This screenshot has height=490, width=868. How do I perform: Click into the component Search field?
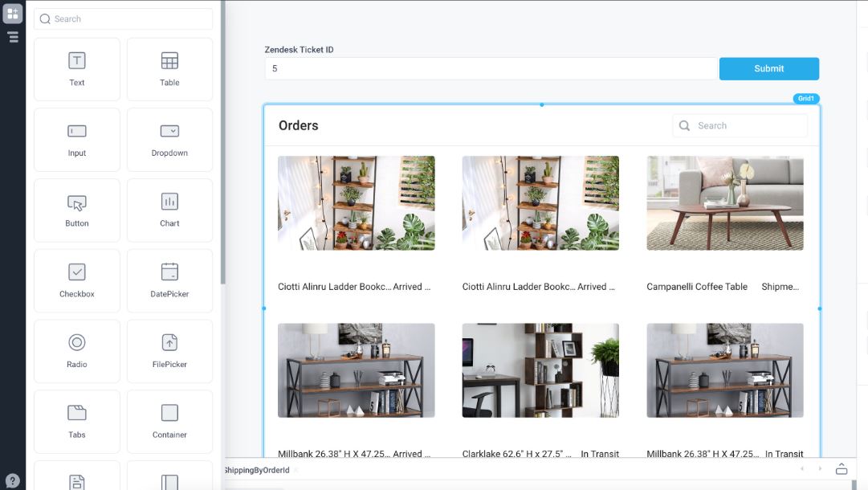point(124,18)
